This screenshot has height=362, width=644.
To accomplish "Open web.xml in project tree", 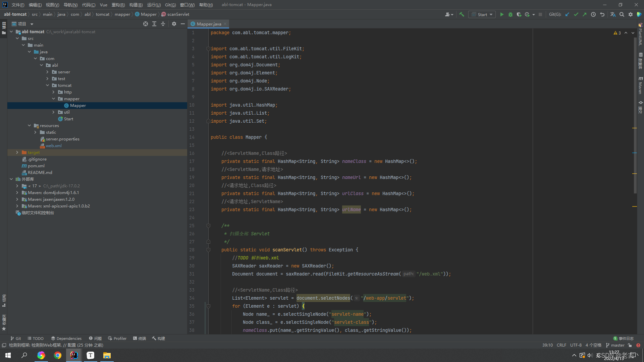I will coord(54,146).
